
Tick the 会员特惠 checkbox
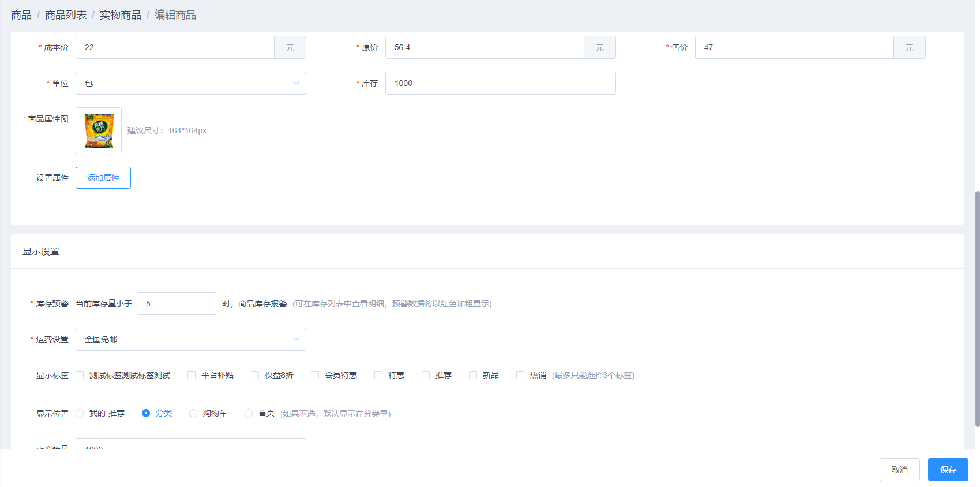click(x=315, y=375)
